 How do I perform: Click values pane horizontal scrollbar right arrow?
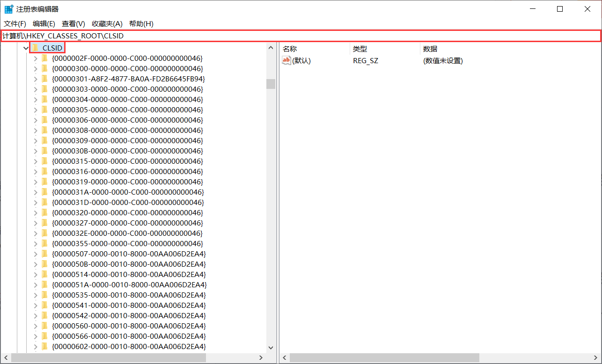(x=596, y=357)
